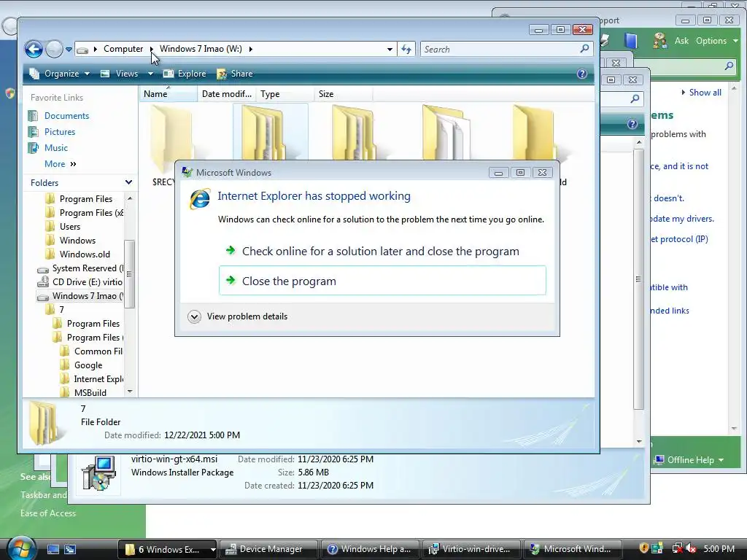Click the folder tree scroll-down arrow
This screenshot has height=560, width=747.
point(130,392)
